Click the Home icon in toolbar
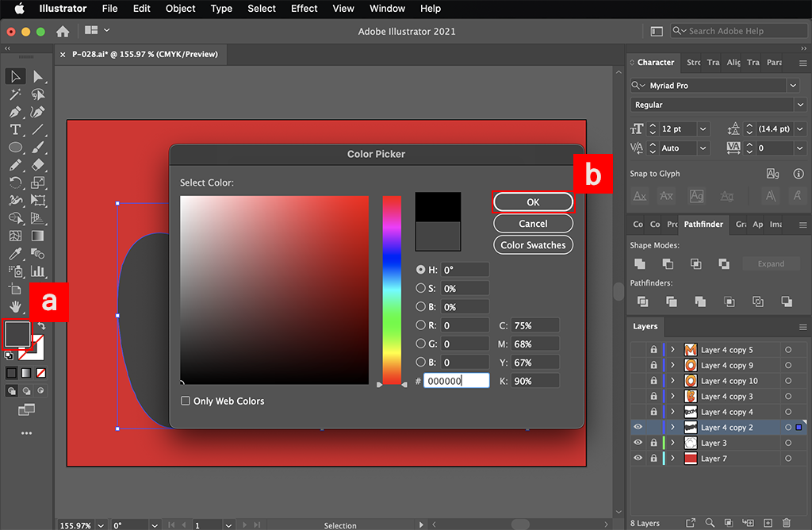812x530 pixels. (63, 32)
